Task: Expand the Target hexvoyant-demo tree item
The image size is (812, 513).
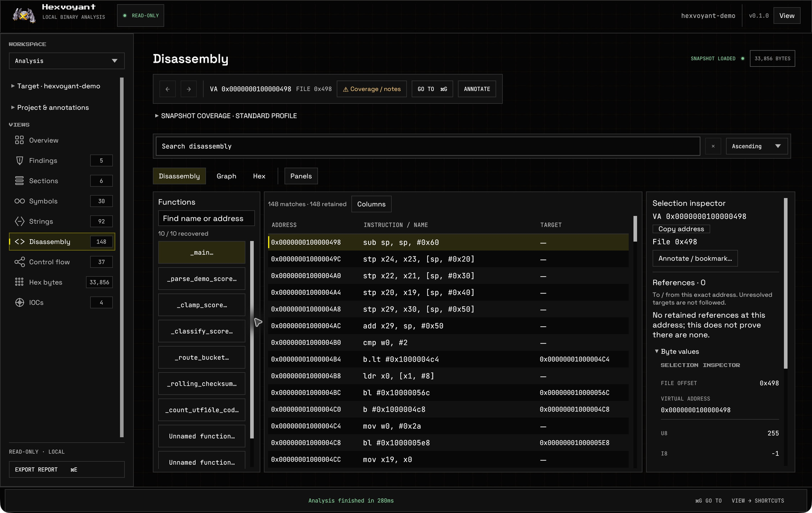Action: (x=55, y=86)
